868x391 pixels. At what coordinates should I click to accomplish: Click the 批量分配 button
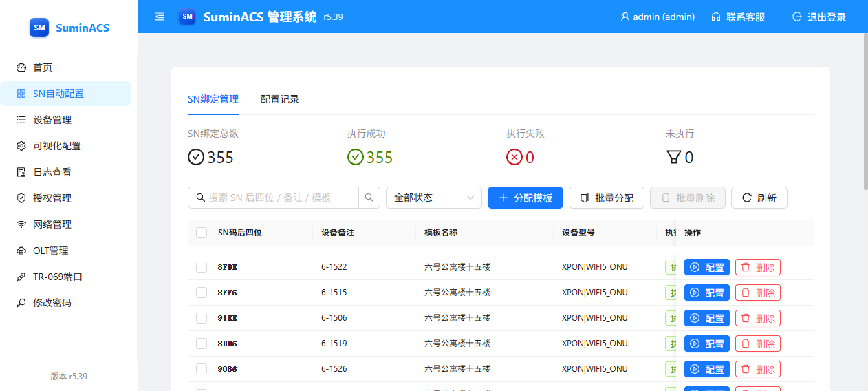[x=607, y=198]
